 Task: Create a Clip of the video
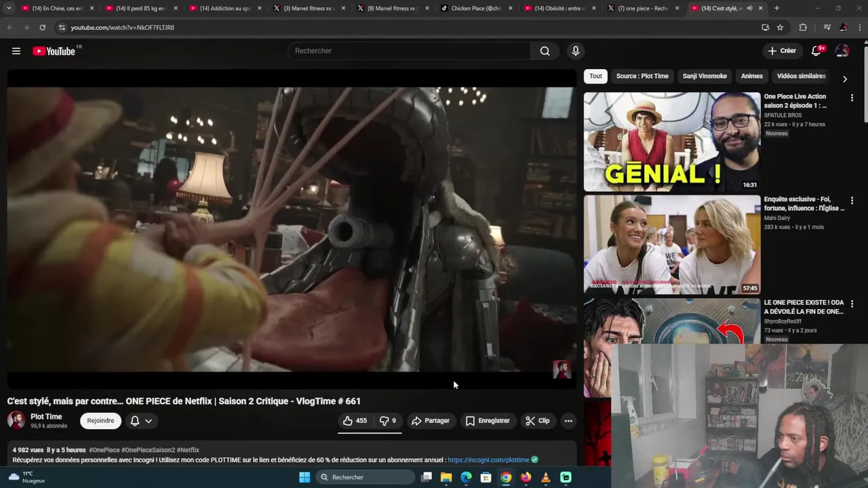pos(538,421)
